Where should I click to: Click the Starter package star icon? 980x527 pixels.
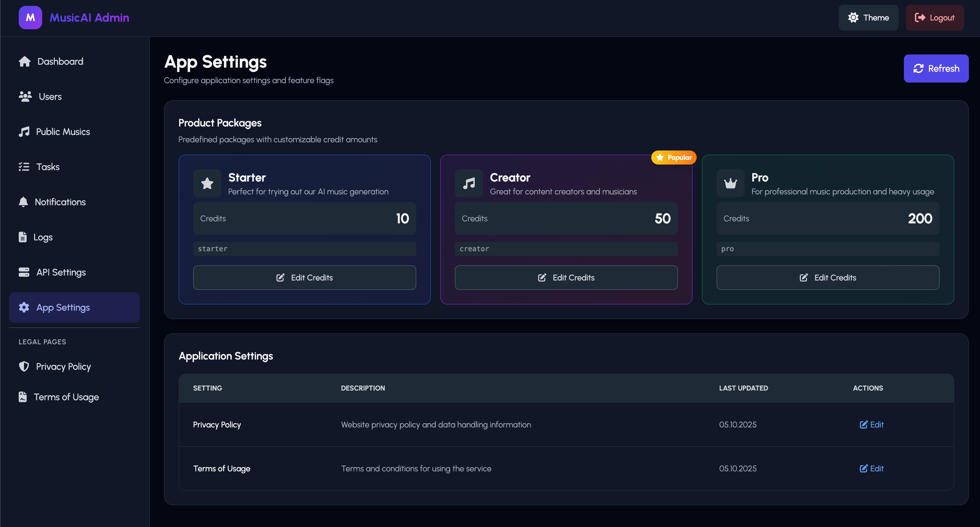coord(207,183)
